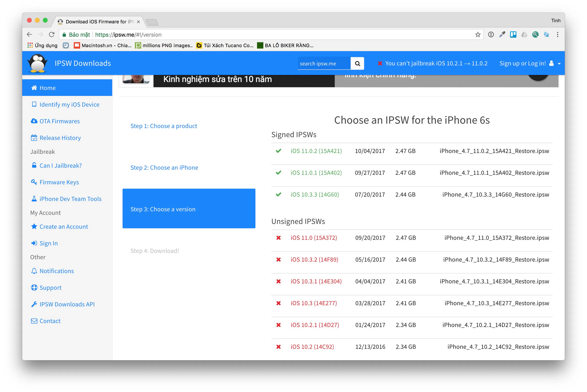Open IPSW Downloads API link
Screen dimensions: 587x392
(x=63, y=304)
